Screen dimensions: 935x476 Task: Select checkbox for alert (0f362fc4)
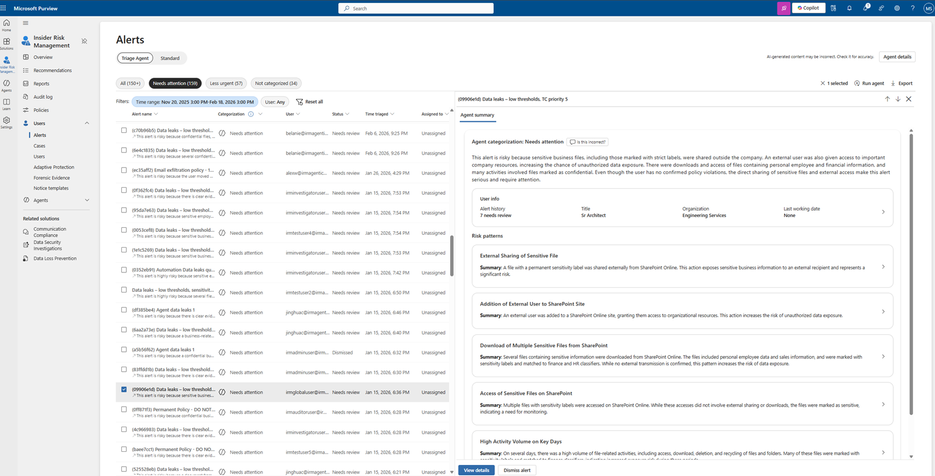click(x=124, y=190)
